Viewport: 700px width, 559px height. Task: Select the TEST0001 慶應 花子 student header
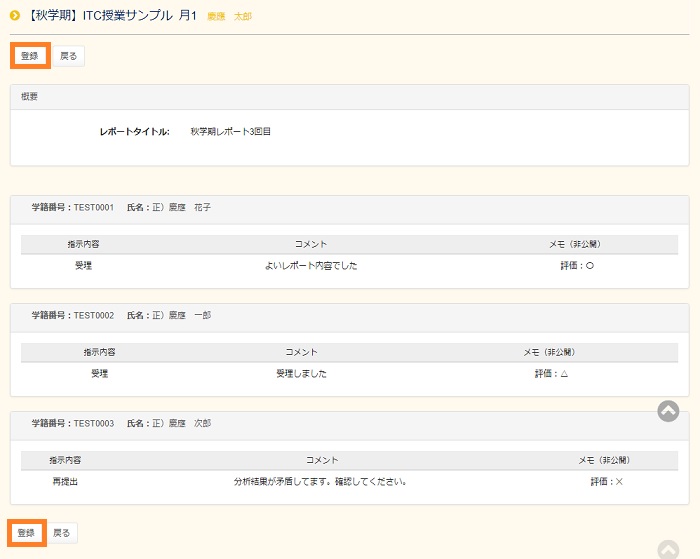(349, 208)
